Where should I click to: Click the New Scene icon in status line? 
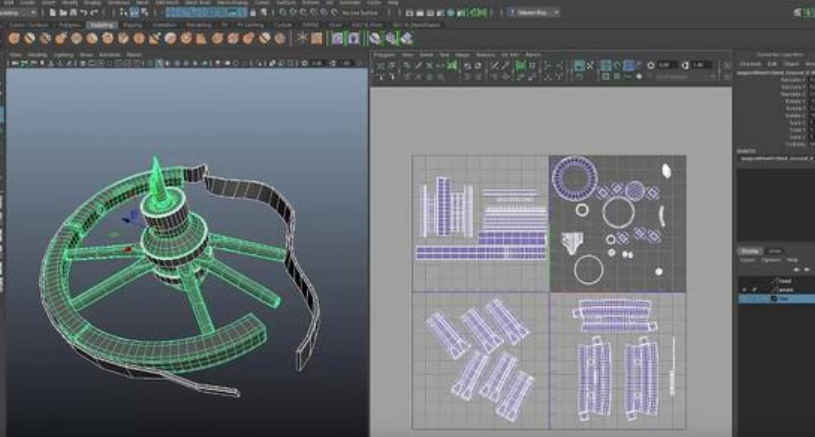(x=52, y=12)
